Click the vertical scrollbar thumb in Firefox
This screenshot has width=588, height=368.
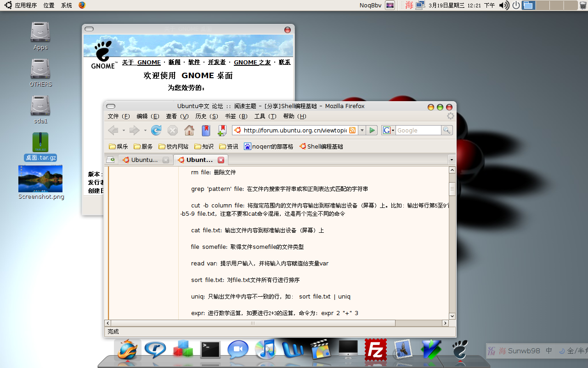[x=452, y=188]
